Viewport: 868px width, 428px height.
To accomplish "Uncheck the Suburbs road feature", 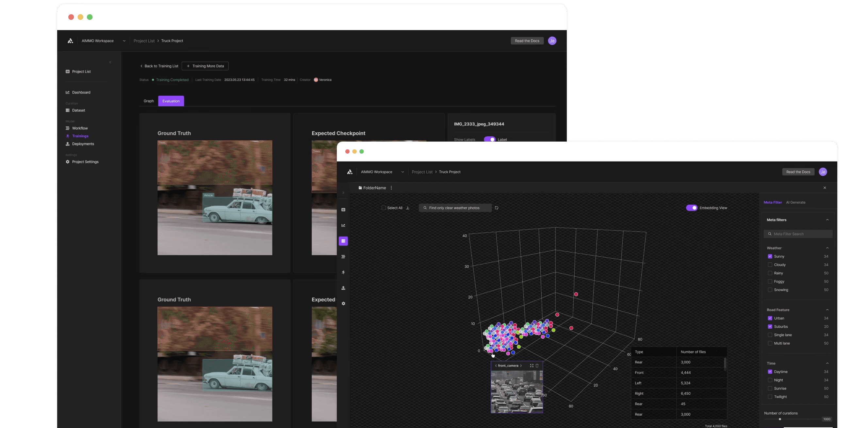I will (x=770, y=327).
